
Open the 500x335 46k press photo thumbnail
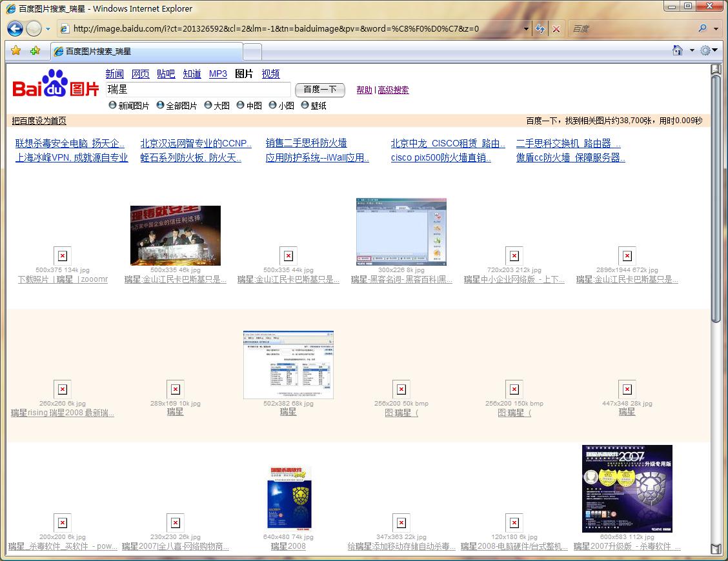click(176, 236)
